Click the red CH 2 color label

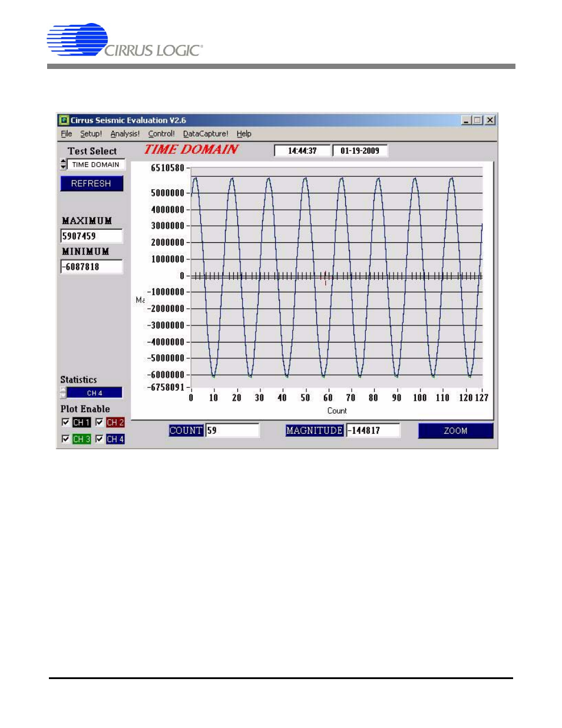[115, 423]
